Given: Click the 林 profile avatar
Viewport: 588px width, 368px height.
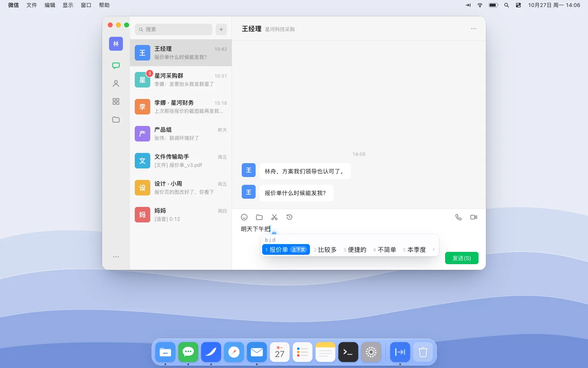Looking at the screenshot, I should (x=116, y=44).
